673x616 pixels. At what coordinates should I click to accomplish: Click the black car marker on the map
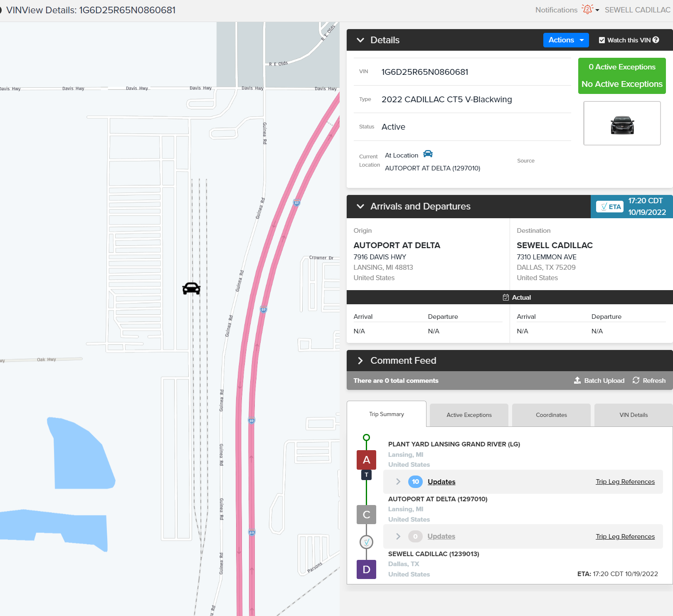(191, 288)
